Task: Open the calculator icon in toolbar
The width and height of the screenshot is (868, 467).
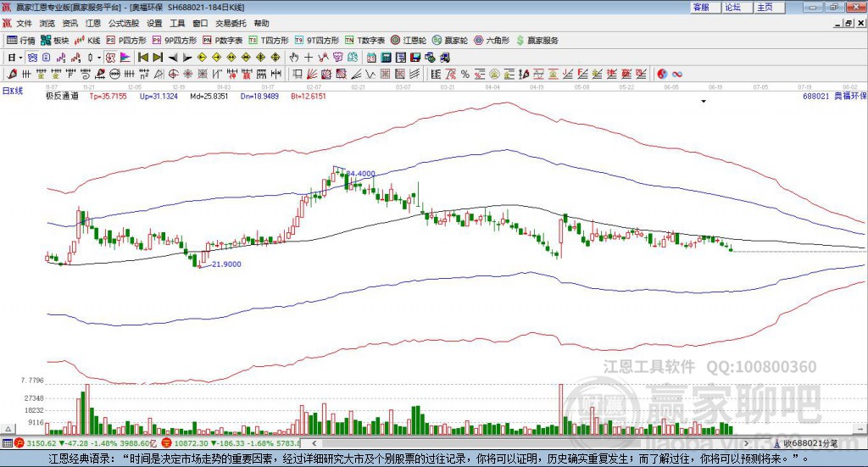Action: click(386, 58)
